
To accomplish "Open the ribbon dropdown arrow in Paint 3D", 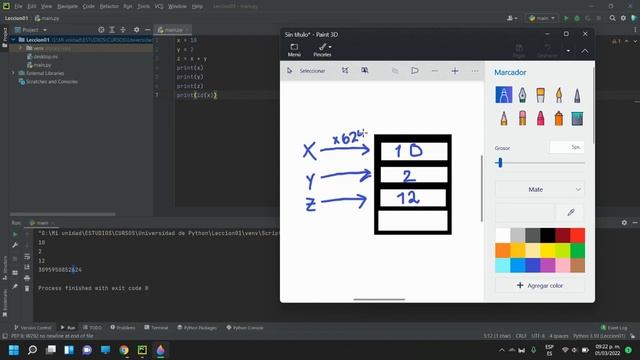I will pos(568,51).
